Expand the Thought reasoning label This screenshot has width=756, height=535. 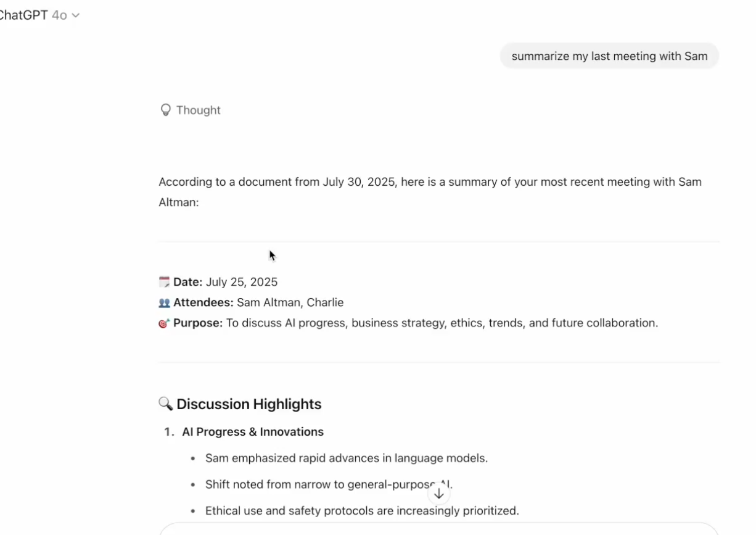pyautogui.click(x=198, y=110)
